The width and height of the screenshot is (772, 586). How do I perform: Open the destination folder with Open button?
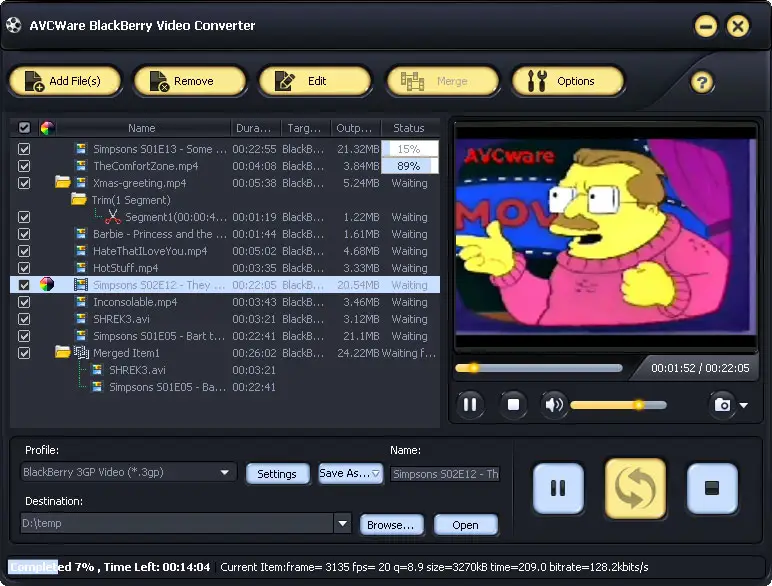[x=465, y=525]
